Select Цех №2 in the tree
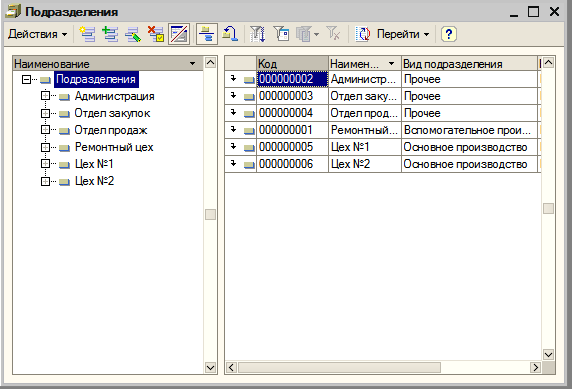The height and width of the screenshot is (389, 572). (x=94, y=181)
